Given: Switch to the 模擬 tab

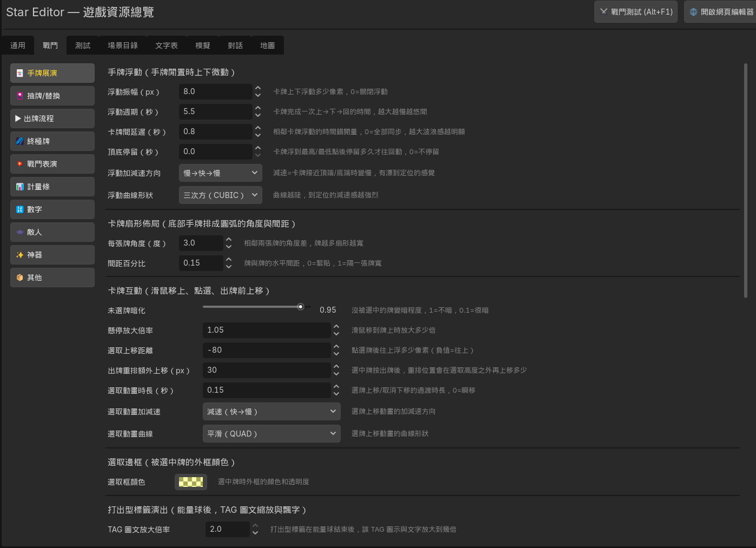Looking at the screenshot, I should 203,45.
